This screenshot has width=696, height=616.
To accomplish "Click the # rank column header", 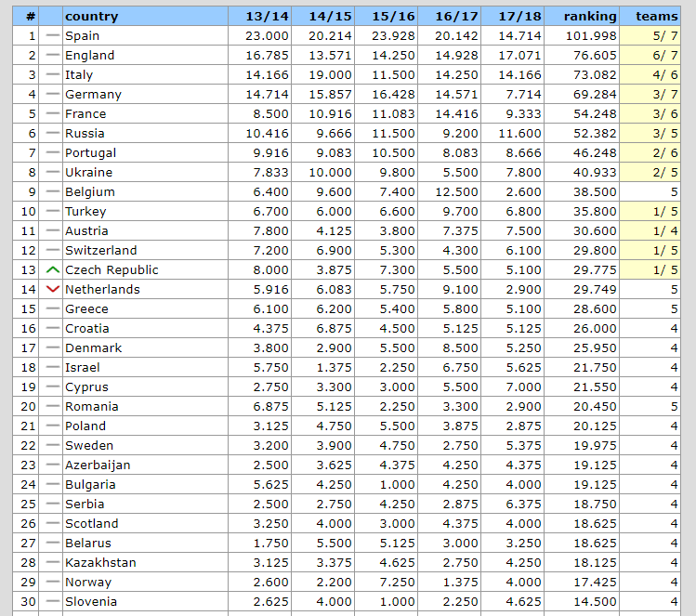I will pos(31,16).
